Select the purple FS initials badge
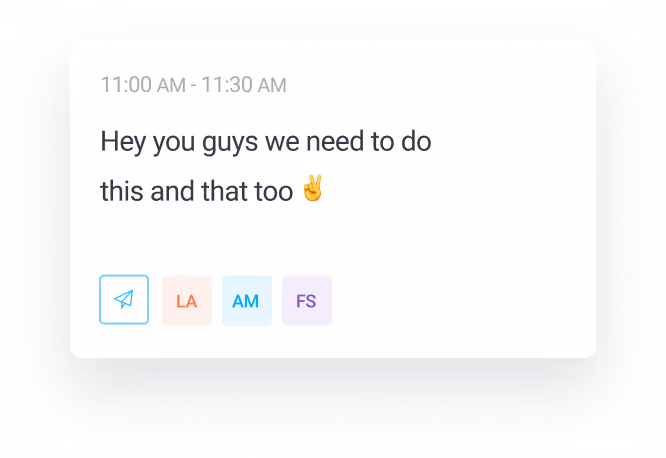 click(307, 300)
